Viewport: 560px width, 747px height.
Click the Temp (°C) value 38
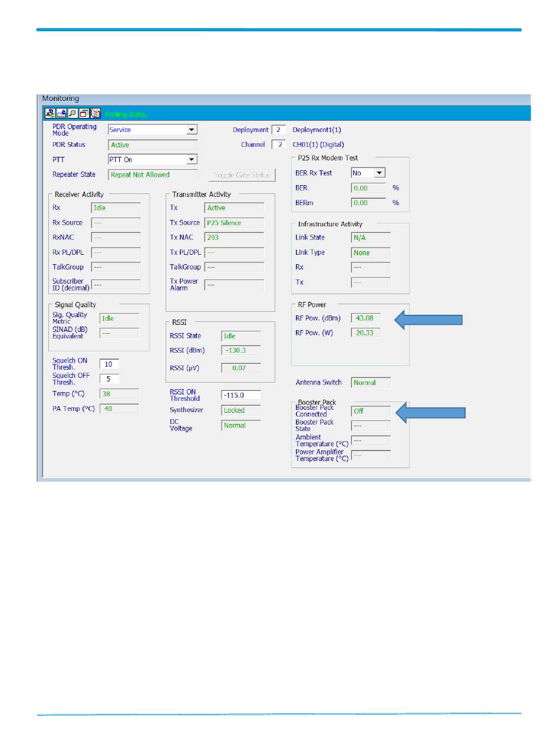(120, 393)
